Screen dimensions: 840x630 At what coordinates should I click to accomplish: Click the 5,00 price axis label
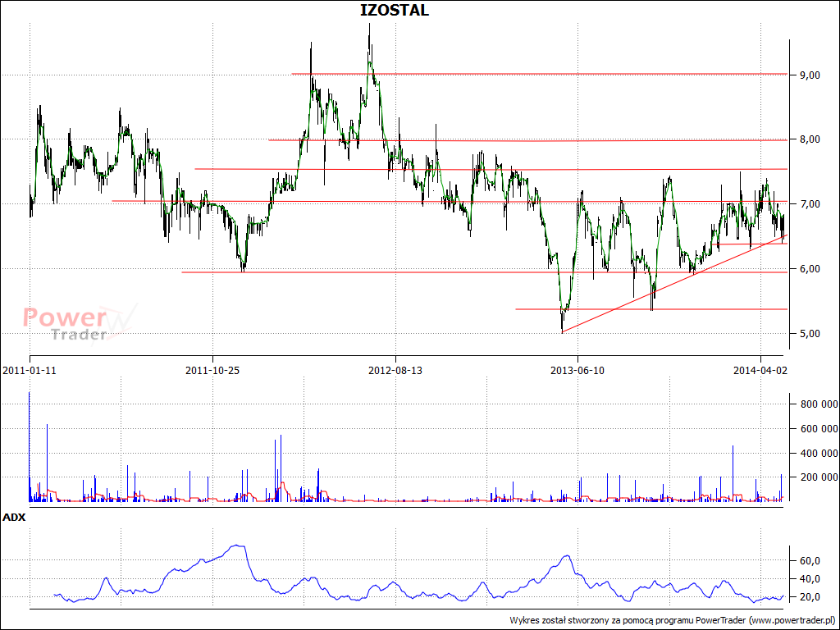(x=810, y=334)
